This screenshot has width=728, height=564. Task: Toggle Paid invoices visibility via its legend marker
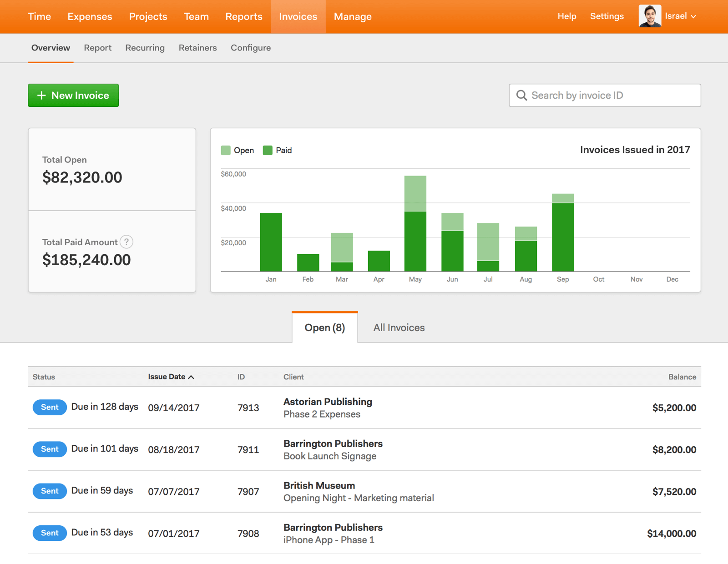[268, 150]
